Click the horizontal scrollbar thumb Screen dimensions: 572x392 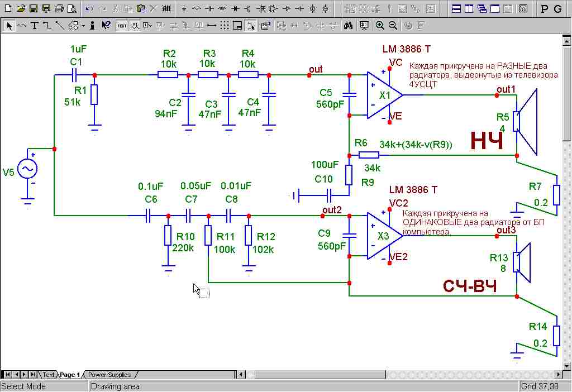point(316,375)
